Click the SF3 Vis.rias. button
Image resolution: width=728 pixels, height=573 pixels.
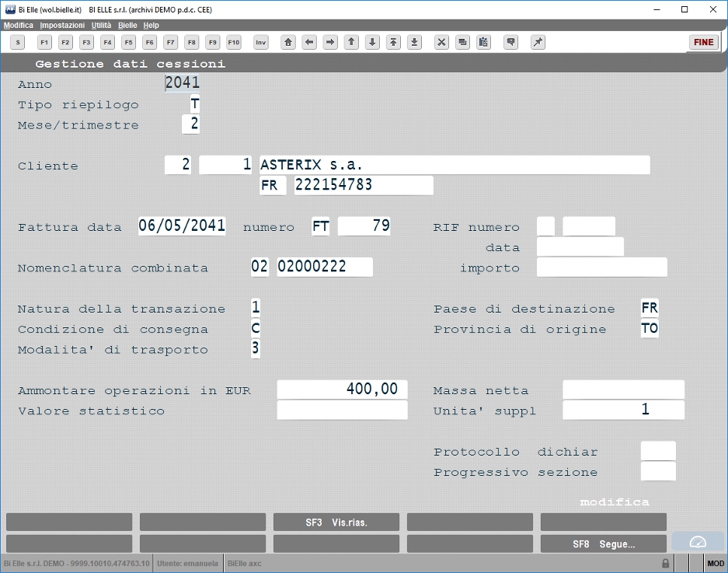point(336,522)
